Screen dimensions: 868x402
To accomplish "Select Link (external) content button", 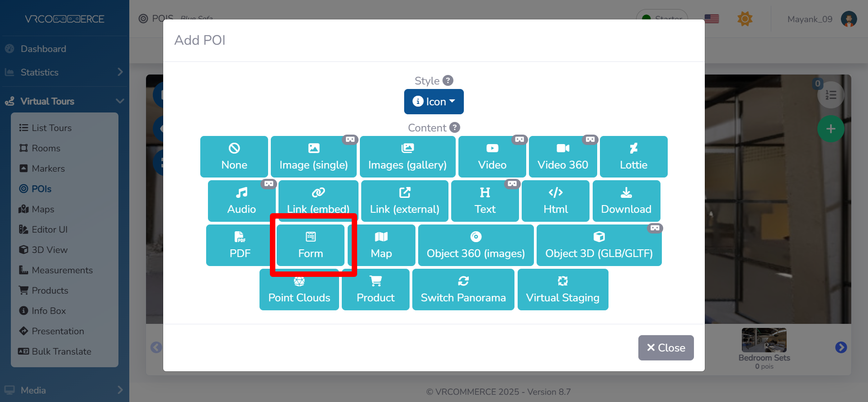I will click(404, 201).
